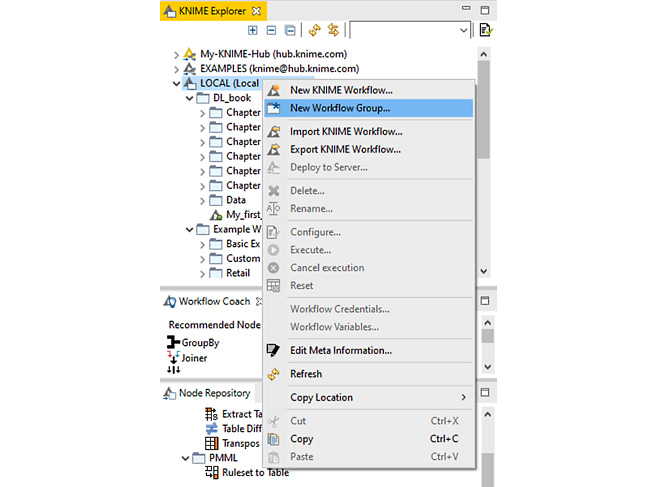Select the Table Difference node entry
This screenshot has width=657, height=487.
pos(233,429)
